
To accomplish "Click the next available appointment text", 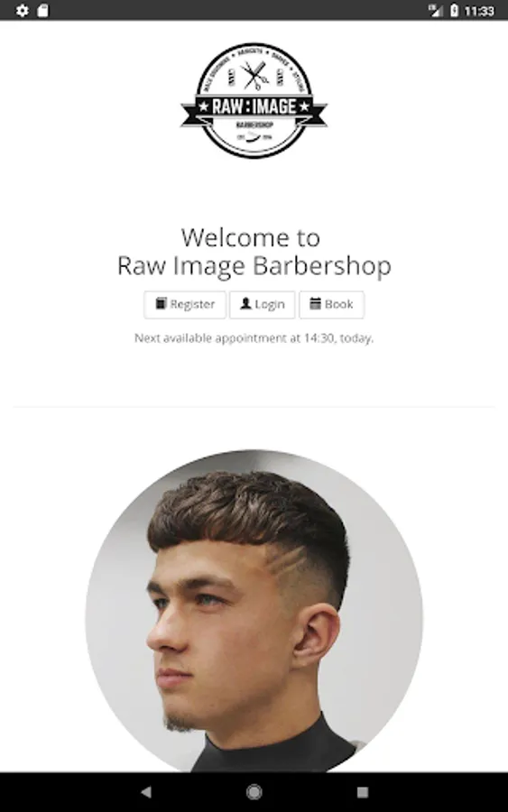I will [x=254, y=338].
